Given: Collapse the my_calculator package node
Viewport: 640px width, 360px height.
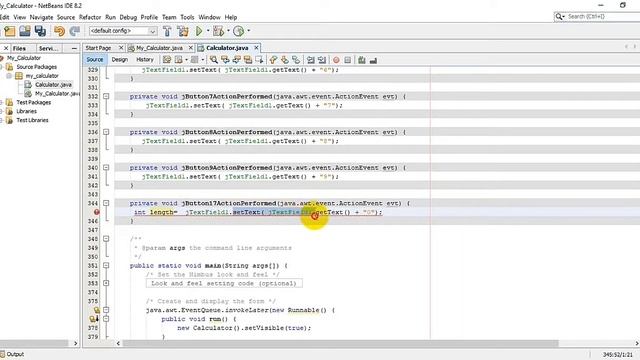Looking at the screenshot, I should click(9, 76).
